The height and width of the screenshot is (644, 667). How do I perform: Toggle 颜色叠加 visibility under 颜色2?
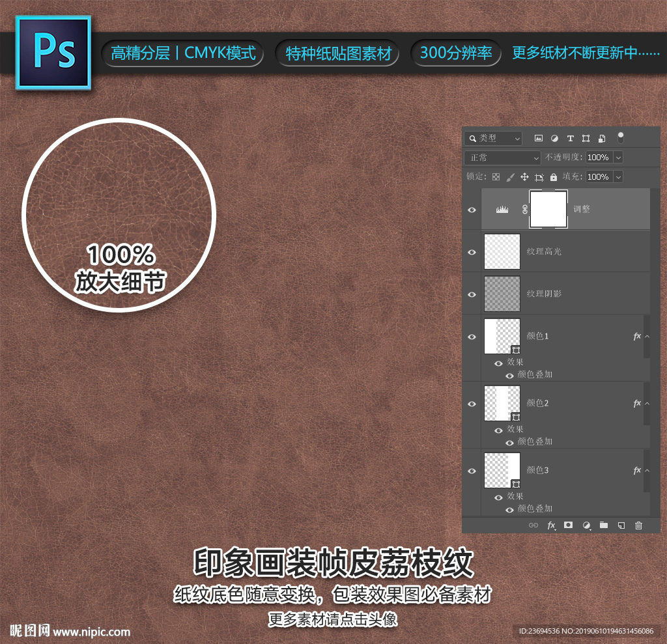pos(509,443)
